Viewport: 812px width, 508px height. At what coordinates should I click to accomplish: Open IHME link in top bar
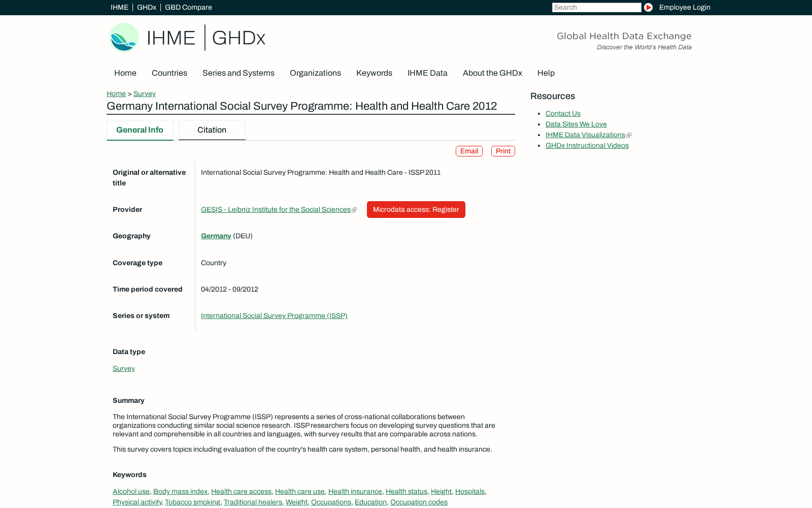(119, 7)
